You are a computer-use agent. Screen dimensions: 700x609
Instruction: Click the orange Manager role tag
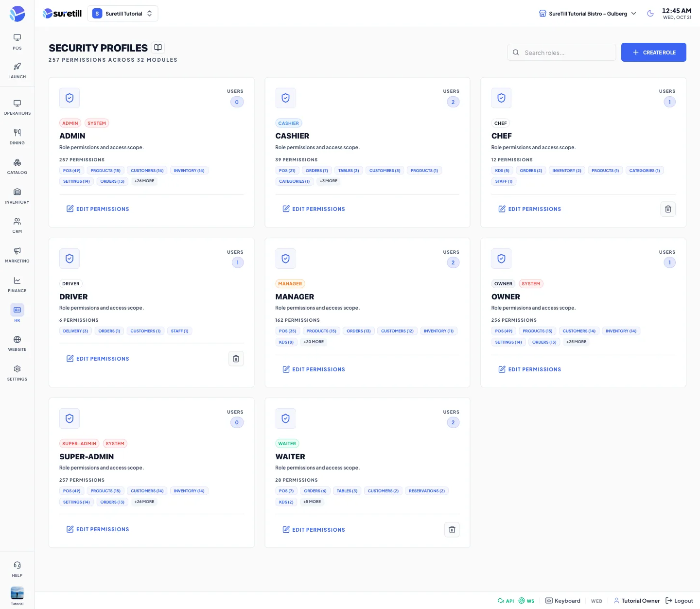(x=290, y=283)
